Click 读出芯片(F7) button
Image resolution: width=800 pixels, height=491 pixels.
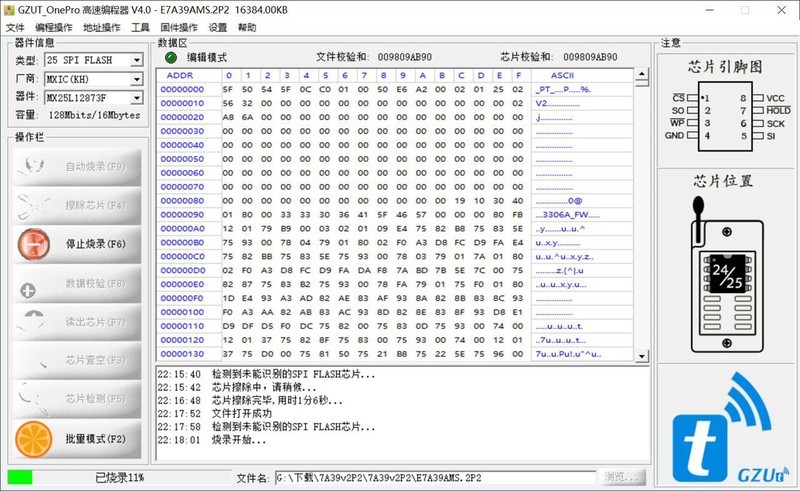77,322
